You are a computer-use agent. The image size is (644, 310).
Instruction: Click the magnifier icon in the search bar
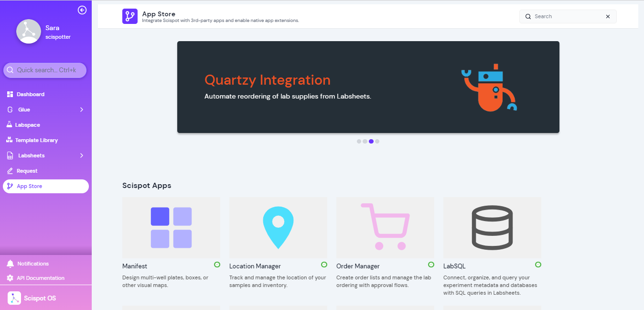point(527,16)
